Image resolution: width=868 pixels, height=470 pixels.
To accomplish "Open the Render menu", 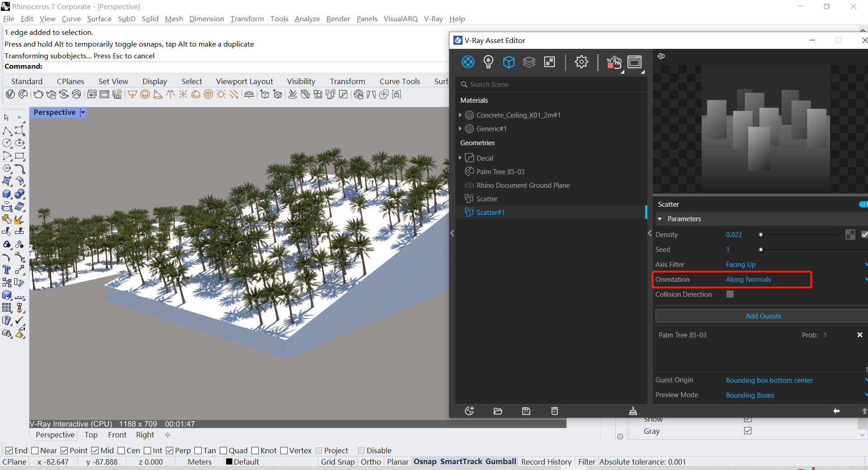I will tap(338, 19).
